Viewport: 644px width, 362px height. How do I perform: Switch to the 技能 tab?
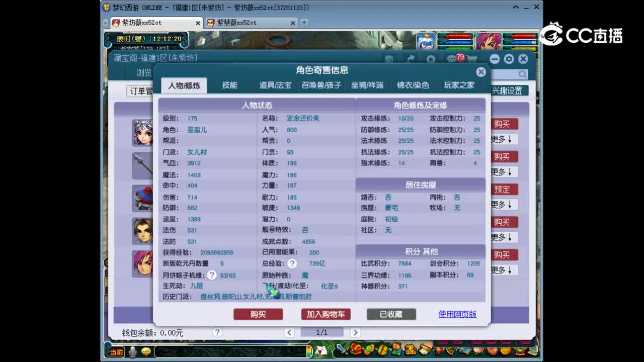pyautogui.click(x=230, y=85)
